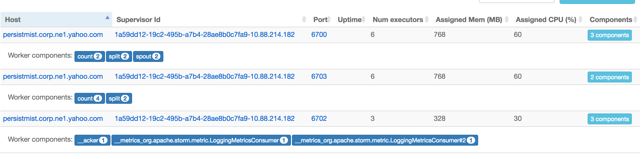Select Worker components label above port 6703
The image size is (644, 159).
pyautogui.click(x=40, y=55)
